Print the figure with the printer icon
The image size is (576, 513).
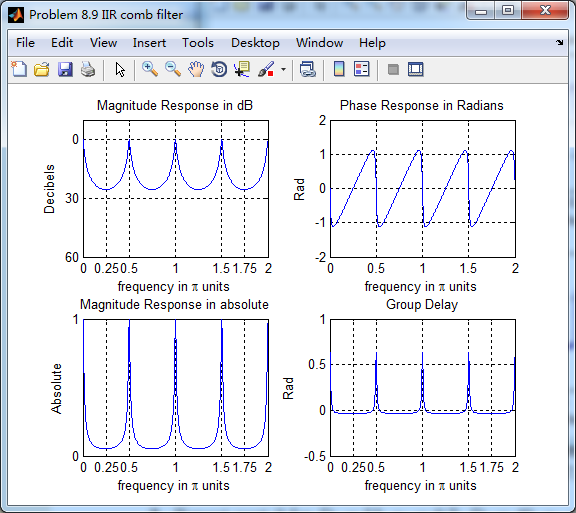[x=88, y=69]
